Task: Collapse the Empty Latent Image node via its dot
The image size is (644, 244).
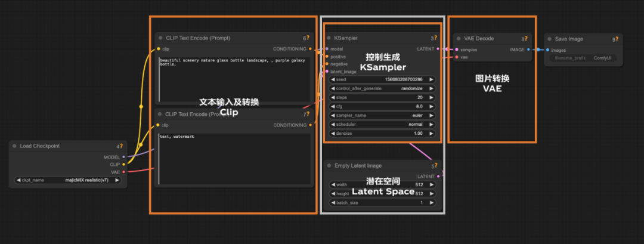Action: (x=329, y=165)
